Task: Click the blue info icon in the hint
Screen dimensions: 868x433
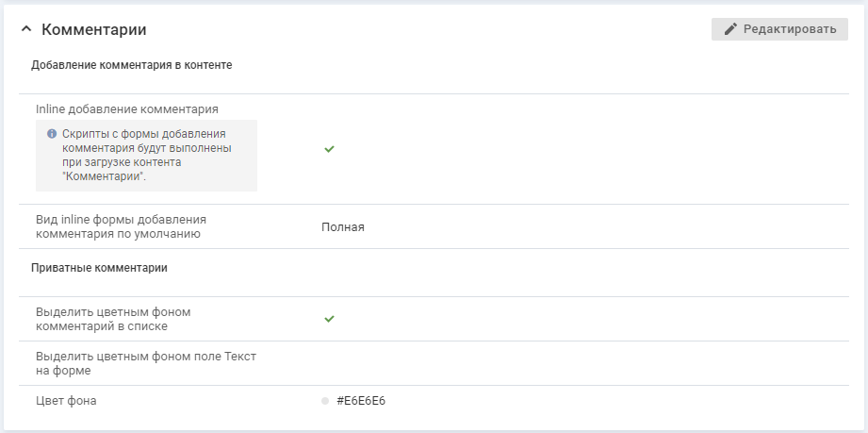Action: pos(51,134)
